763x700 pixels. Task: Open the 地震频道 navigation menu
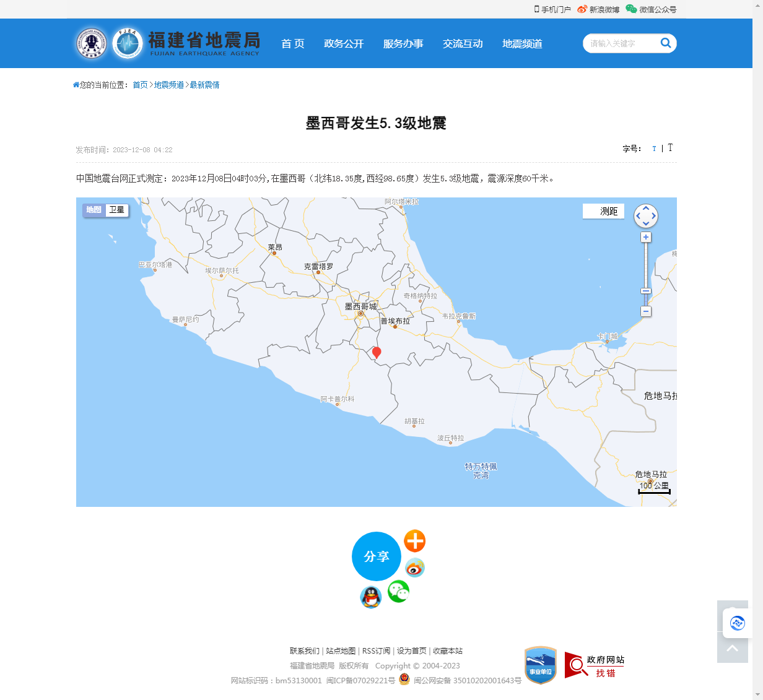(x=522, y=43)
